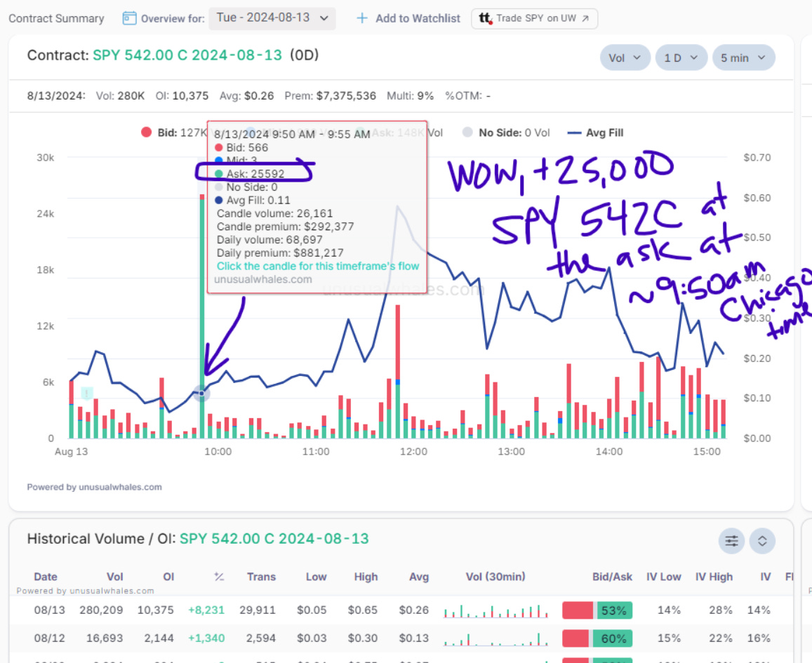Click the 53% bid/ask bar in 08/13 row
The width and height of the screenshot is (812, 663).
point(597,610)
